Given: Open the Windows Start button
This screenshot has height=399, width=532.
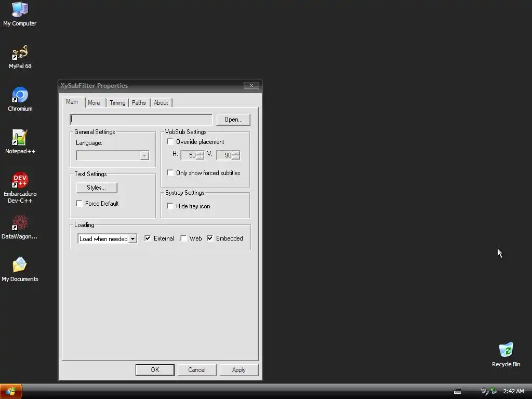Looking at the screenshot, I should pos(11,391).
